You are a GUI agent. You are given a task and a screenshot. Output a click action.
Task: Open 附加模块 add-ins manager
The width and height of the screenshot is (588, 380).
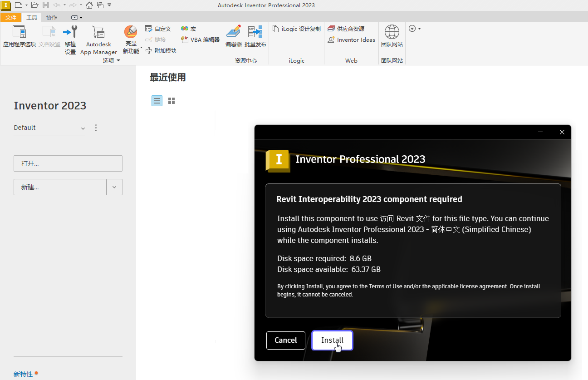click(x=161, y=50)
